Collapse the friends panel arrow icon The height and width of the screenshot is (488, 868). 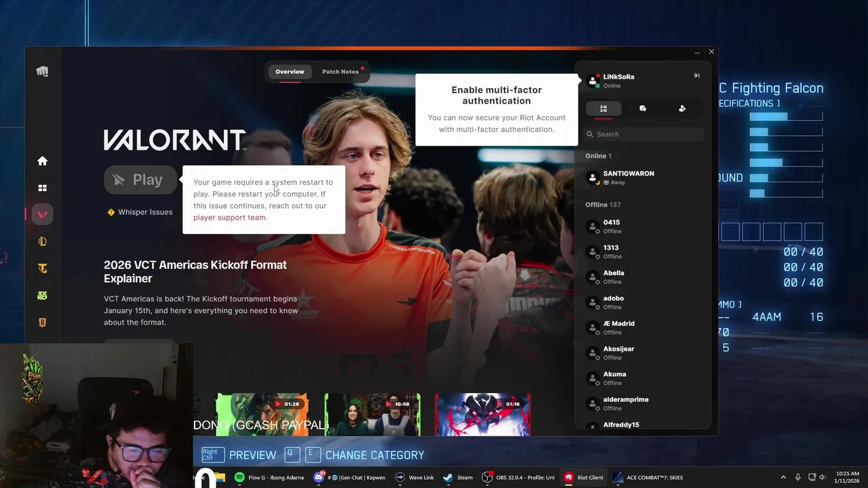point(696,75)
